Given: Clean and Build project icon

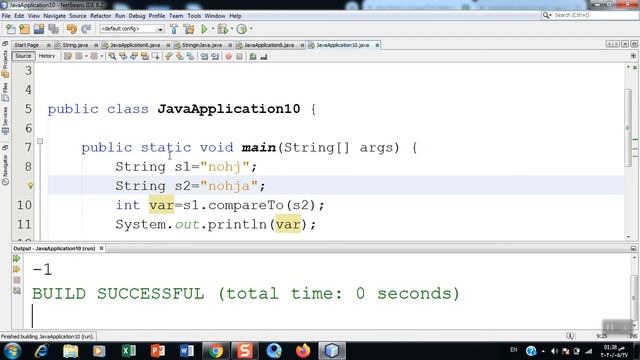Looking at the screenshot, I should tap(189, 29).
